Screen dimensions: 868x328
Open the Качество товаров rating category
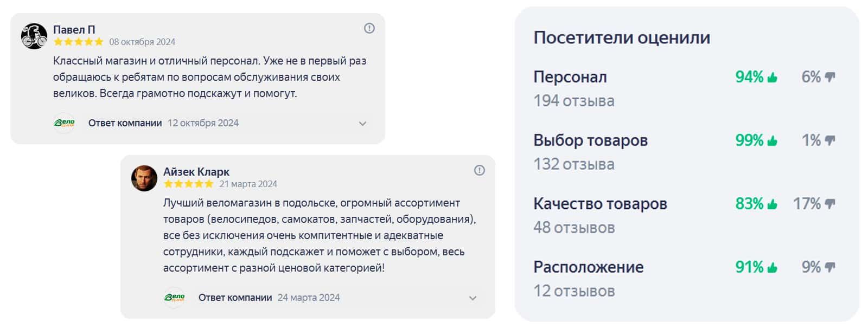tap(601, 204)
